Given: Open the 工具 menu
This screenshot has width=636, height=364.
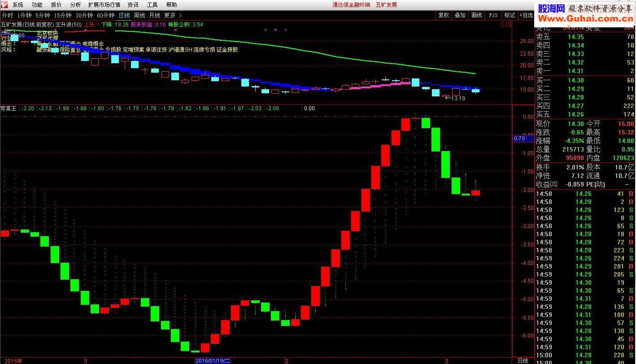Looking at the screenshot, I should tap(152, 5).
